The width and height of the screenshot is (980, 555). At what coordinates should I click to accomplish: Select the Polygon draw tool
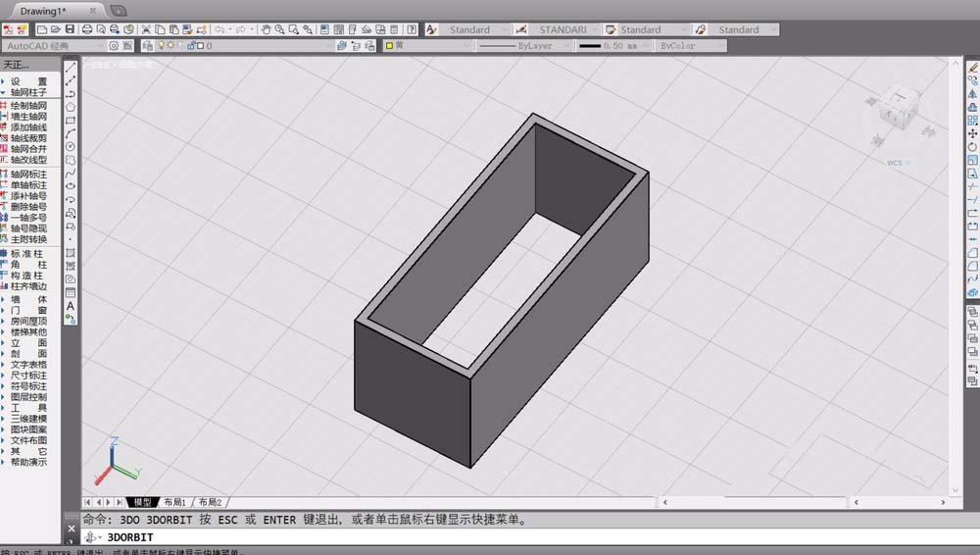pyautogui.click(x=71, y=107)
